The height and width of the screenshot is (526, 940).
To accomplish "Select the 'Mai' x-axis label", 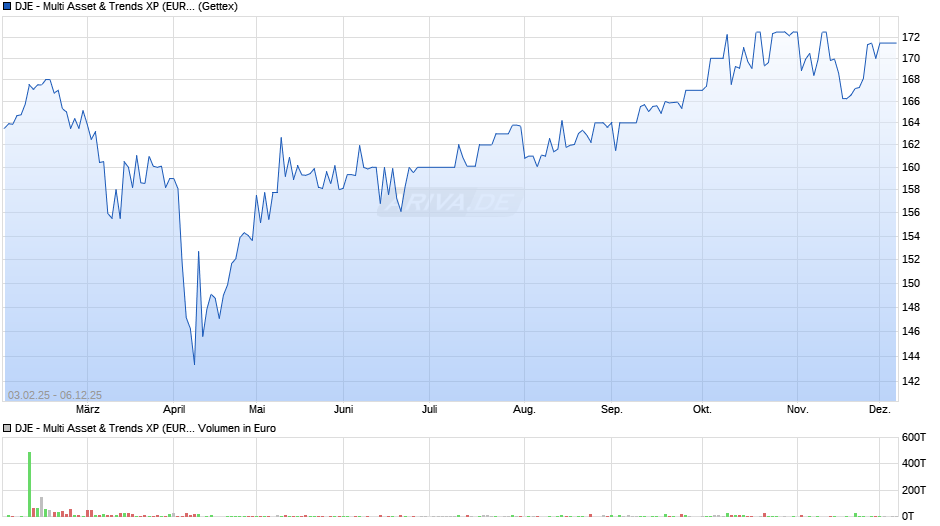I will point(257,410).
